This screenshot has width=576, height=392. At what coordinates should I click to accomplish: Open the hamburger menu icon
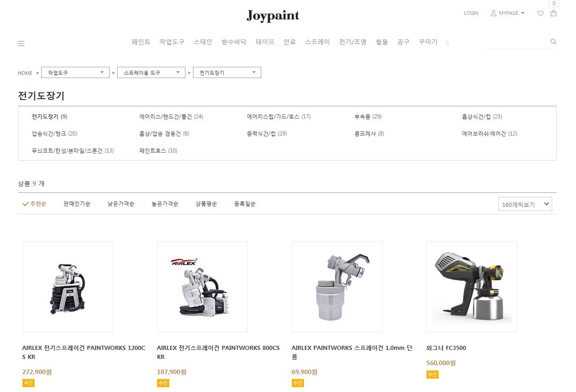pyautogui.click(x=21, y=44)
